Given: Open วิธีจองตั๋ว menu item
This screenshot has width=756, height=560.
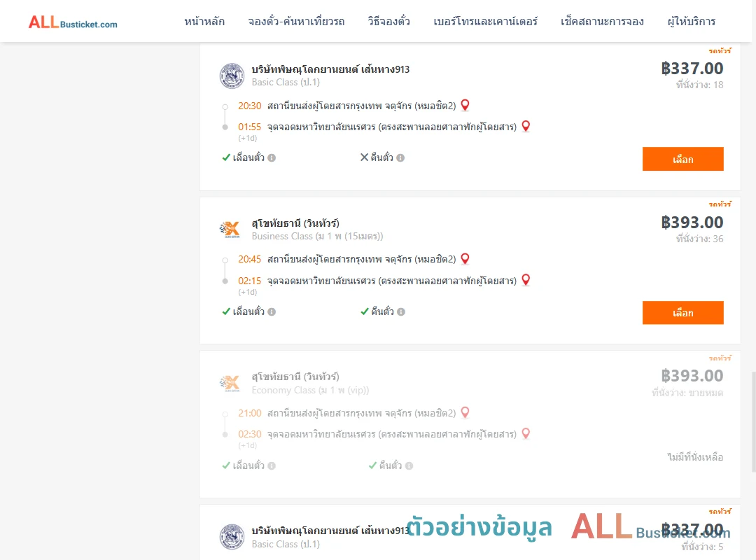Looking at the screenshot, I should (388, 22).
